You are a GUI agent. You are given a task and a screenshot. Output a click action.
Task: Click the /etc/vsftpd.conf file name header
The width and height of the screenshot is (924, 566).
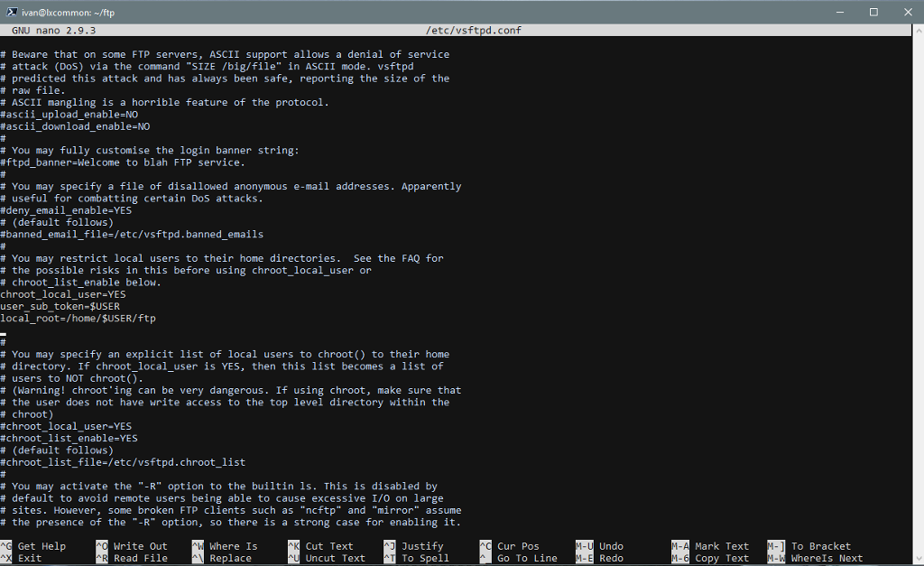point(474,30)
